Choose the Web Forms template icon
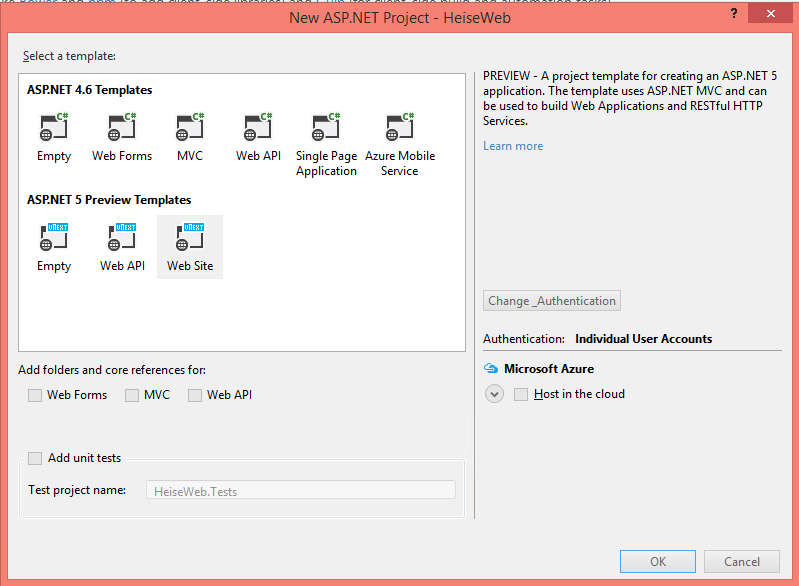 pos(122,127)
